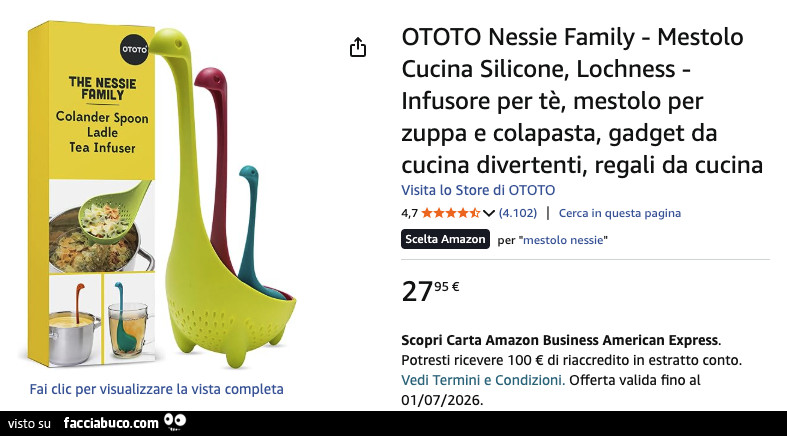Click the googly eyes icon beside facciabuco.com
The height and width of the screenshot is (436, 787).
point(175,422)
